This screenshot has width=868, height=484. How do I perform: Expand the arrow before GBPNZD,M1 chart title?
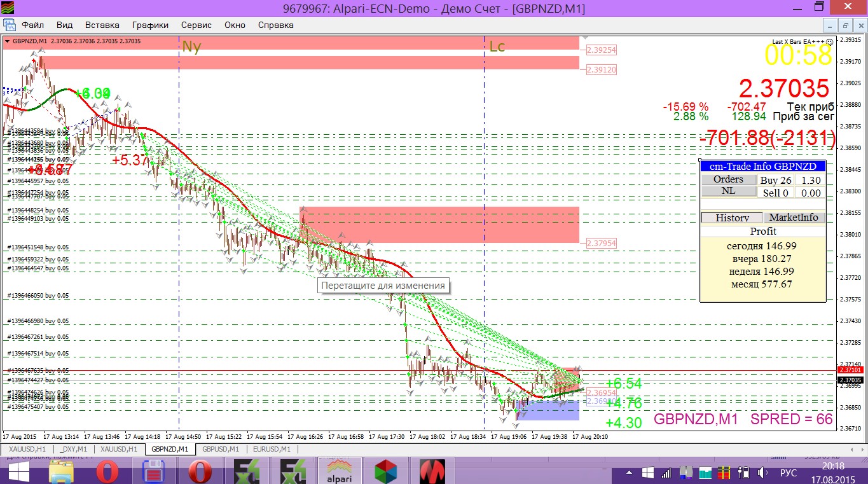7,41
